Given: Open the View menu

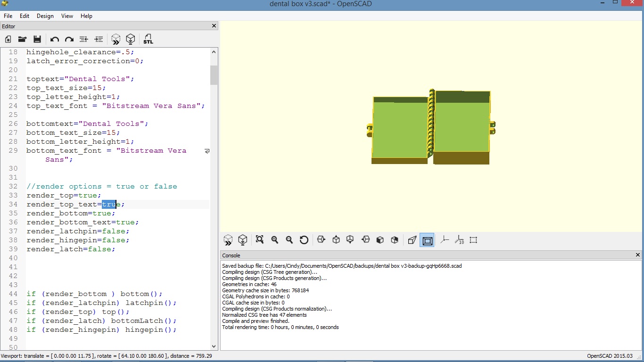Looking at the screenshot, I should coord(67,16).
